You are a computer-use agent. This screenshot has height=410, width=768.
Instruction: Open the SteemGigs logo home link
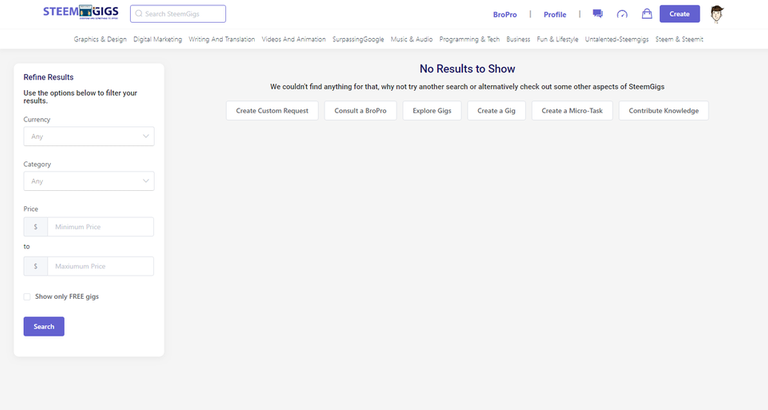click(x=81, y=12)
